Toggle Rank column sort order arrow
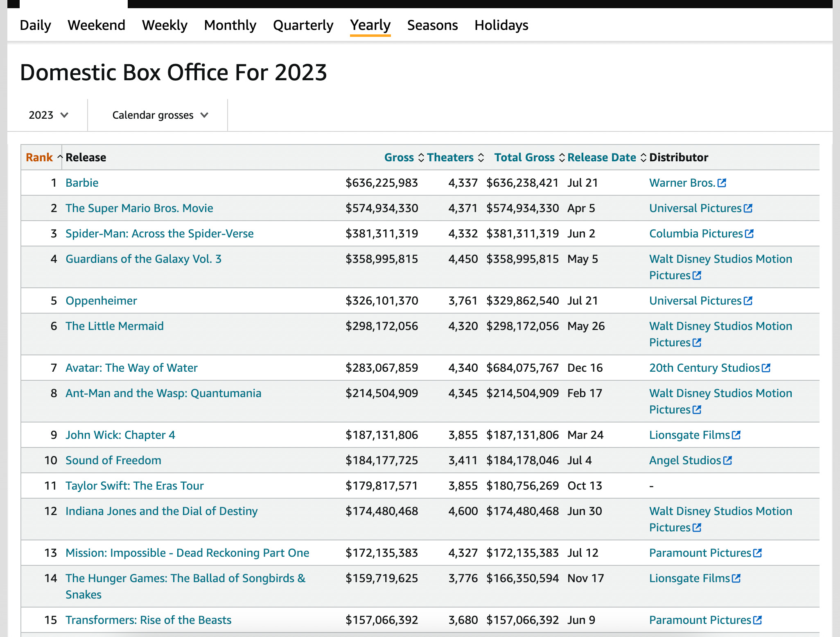This screenshot has height=637, width=840. [60, 157]
